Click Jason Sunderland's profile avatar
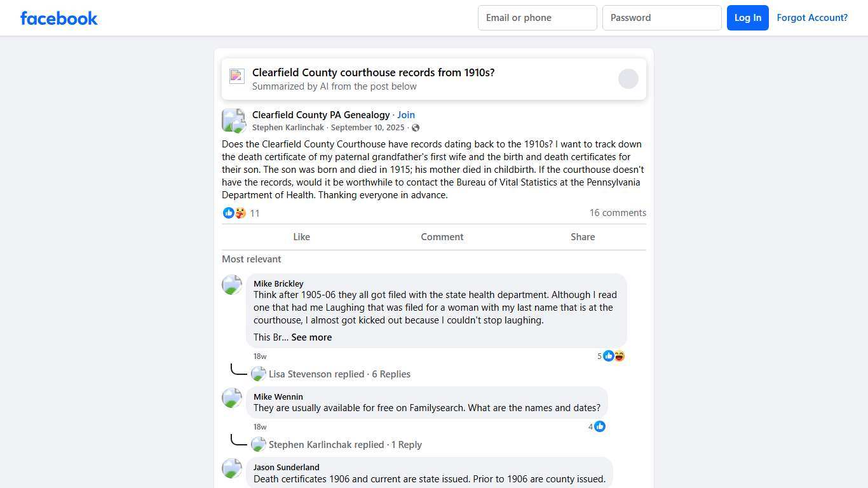 (x=232, y=468)
